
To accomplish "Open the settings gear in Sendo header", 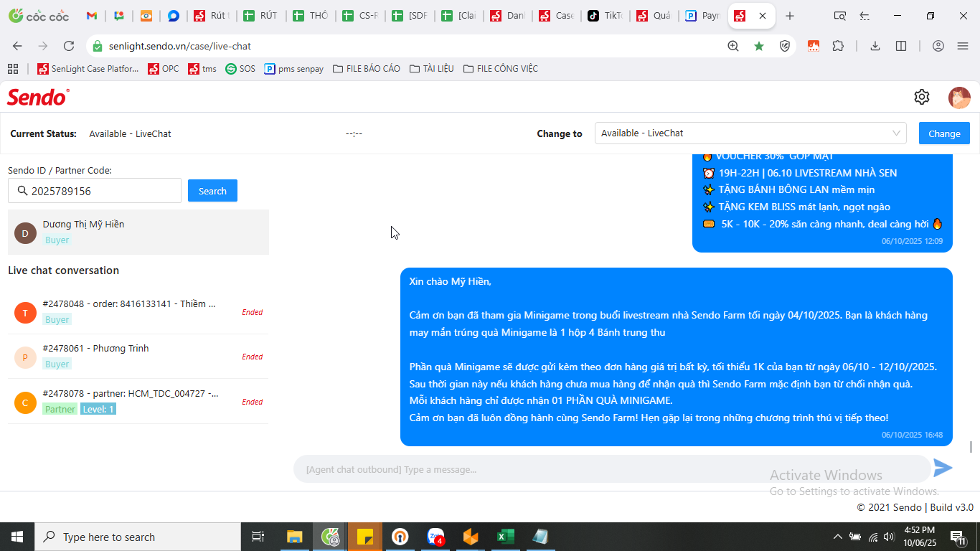I will coord(922,97).
